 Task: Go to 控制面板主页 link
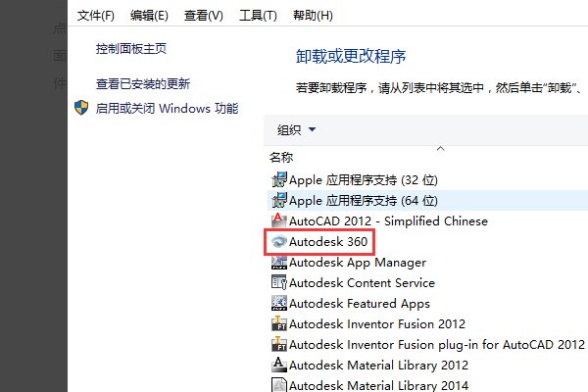coord(131,49)
